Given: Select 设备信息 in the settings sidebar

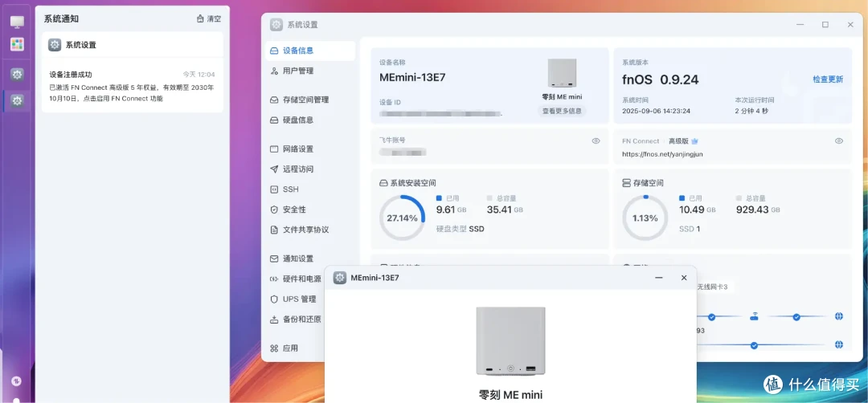Looking at the screenshot, I should point(310,51).
